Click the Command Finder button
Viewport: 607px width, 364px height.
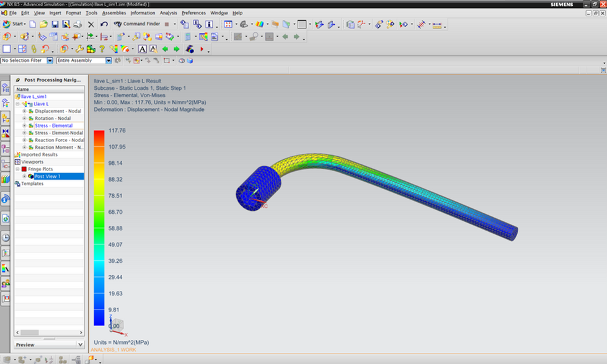(x=137, y=24)
